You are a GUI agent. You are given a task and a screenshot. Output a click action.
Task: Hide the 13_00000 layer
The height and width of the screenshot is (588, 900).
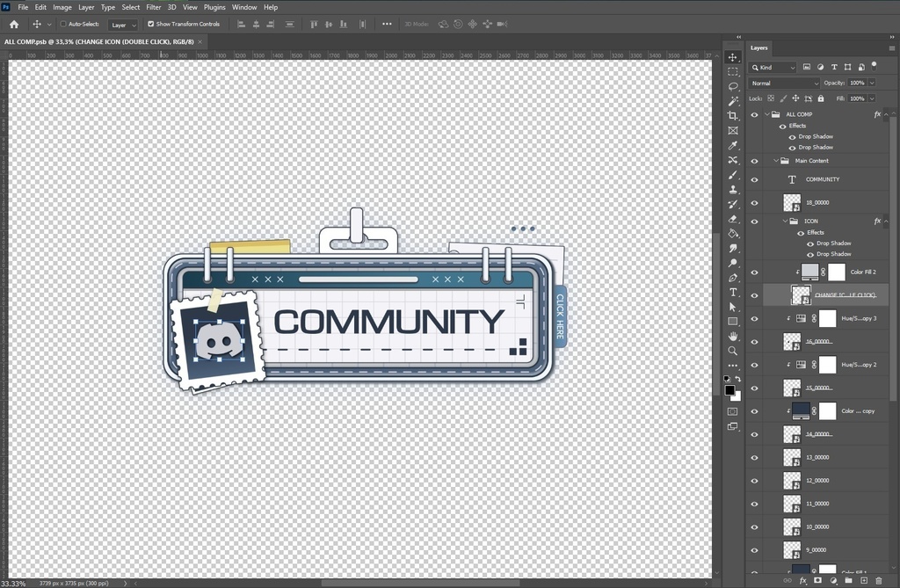754,458
